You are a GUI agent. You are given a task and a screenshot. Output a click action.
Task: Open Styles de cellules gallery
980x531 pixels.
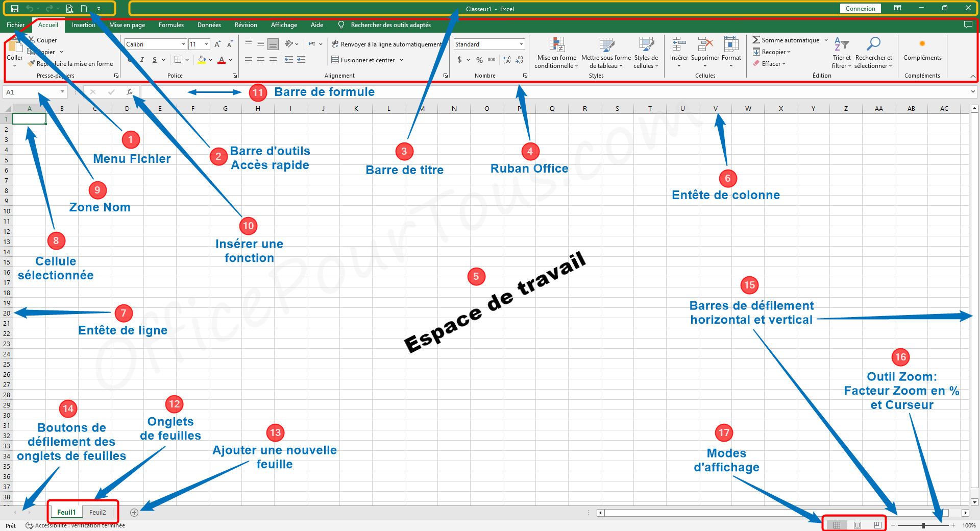click(x=646, y=53)
